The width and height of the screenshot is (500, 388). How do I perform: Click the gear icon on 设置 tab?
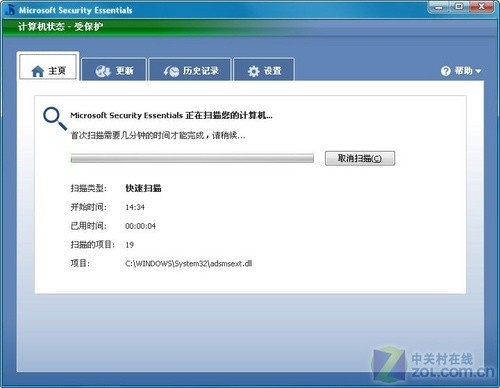[x=253, y=71]
